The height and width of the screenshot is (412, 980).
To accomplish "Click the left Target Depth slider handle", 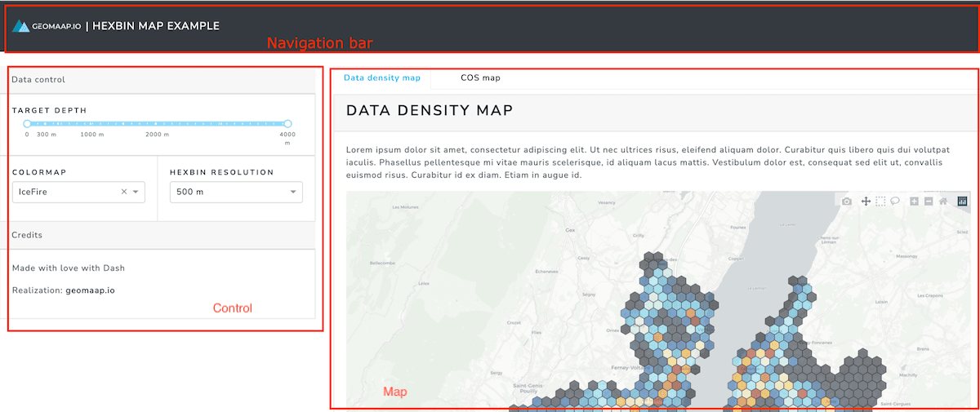I will click(27, 124).
